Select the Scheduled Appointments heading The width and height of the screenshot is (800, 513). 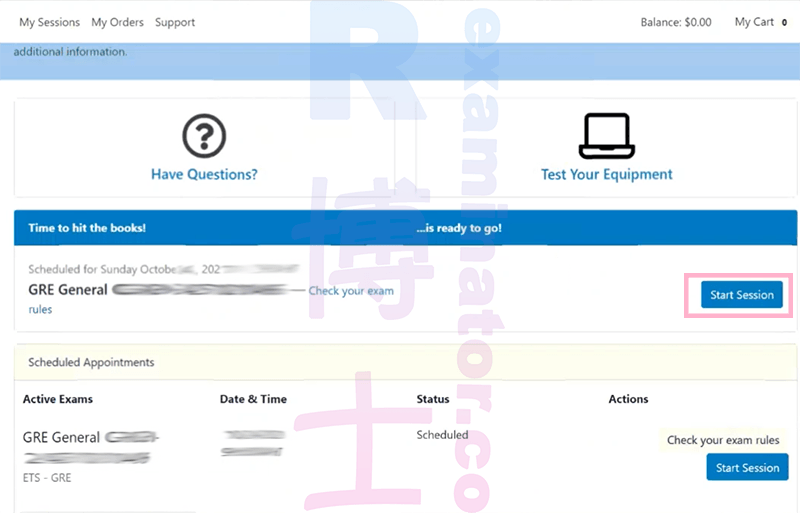tap(91, 362)
